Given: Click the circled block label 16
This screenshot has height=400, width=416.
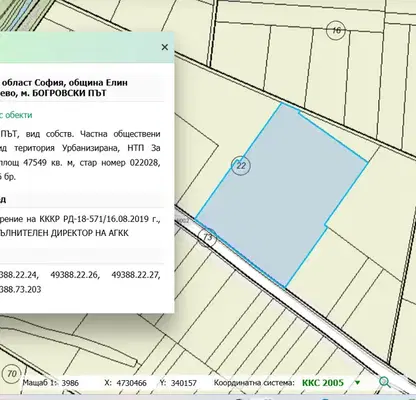Looking at the screenshot, I should (336, 30).
